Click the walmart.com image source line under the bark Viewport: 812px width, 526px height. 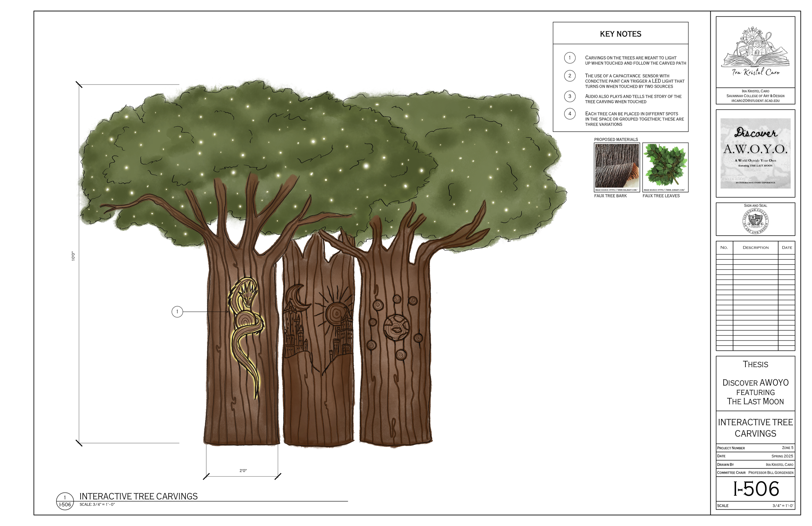[x=616, y=190]
